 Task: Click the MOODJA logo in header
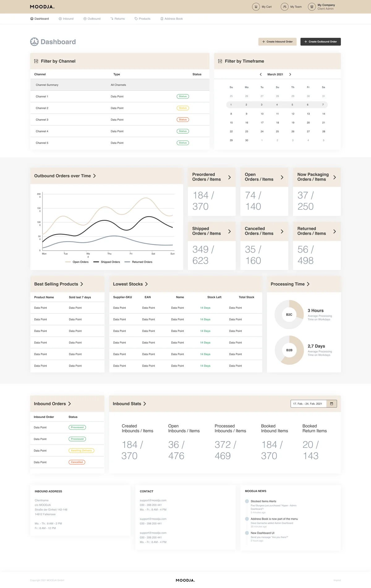[42, 7]
